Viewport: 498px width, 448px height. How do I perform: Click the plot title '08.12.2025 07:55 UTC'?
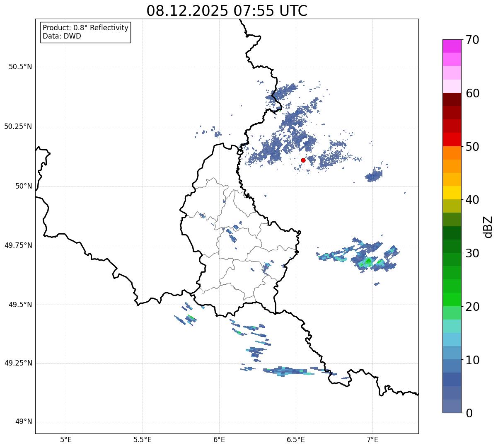227,11
